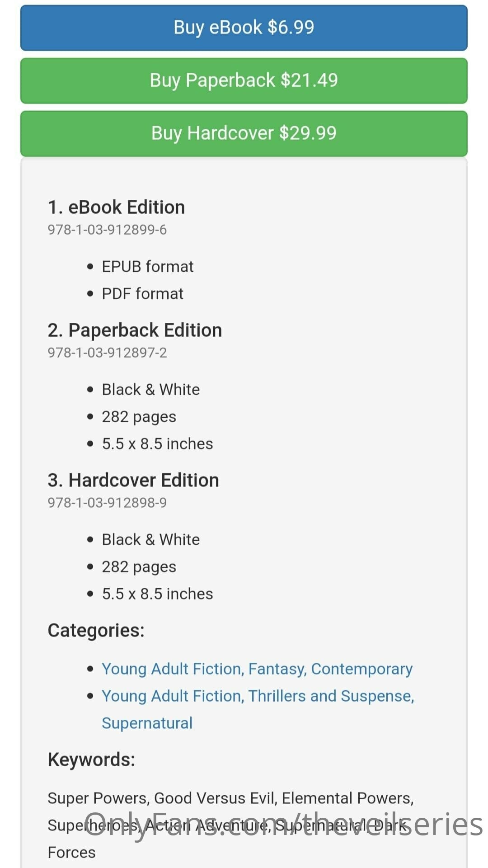
Task: Open the Fantasy, Contemporary category link
Action: (x=257, y=669)
